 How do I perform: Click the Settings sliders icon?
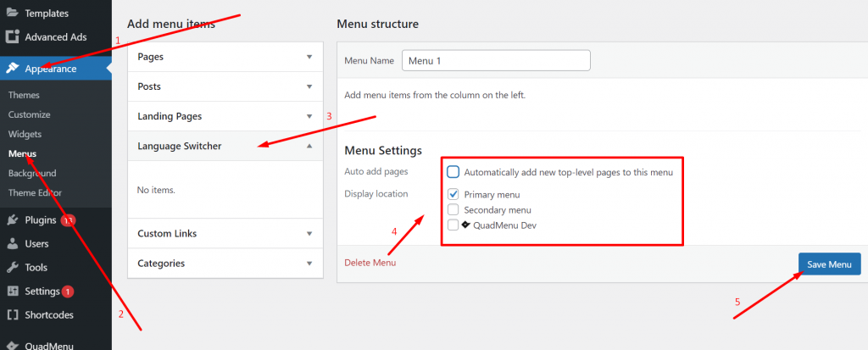pos(12,291)
